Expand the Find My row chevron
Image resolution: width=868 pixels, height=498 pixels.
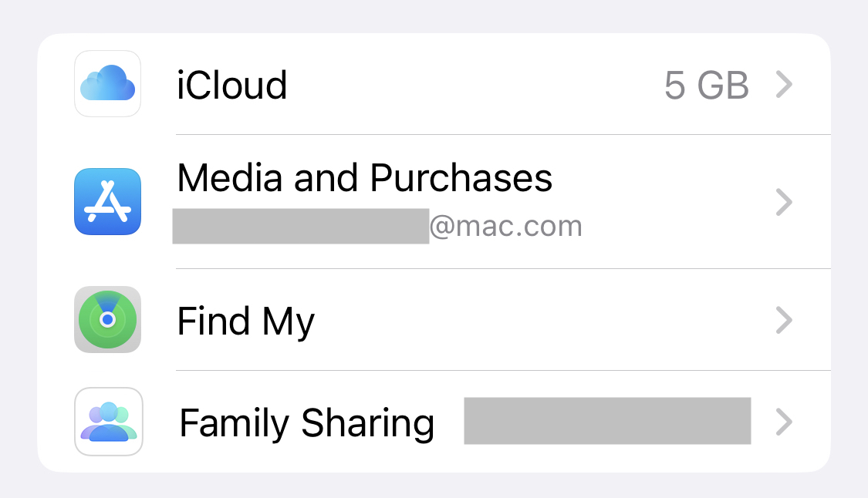click(785, 320)
